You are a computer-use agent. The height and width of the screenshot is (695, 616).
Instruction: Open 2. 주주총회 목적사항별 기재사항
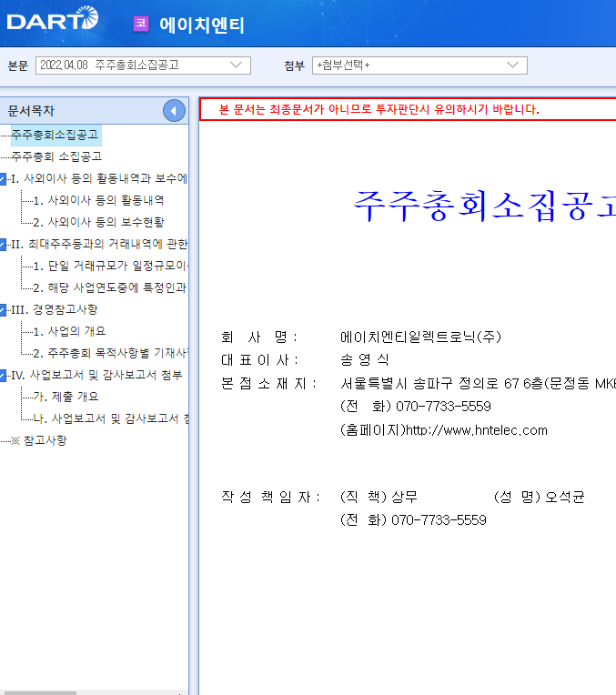point(111,353)
